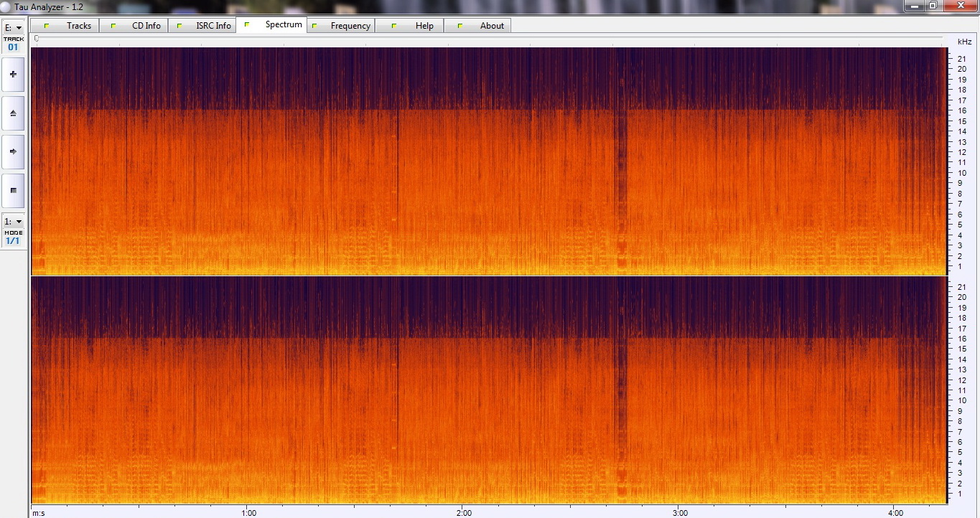Click the TRACK 01 indicator

click(x=13, y=44)
